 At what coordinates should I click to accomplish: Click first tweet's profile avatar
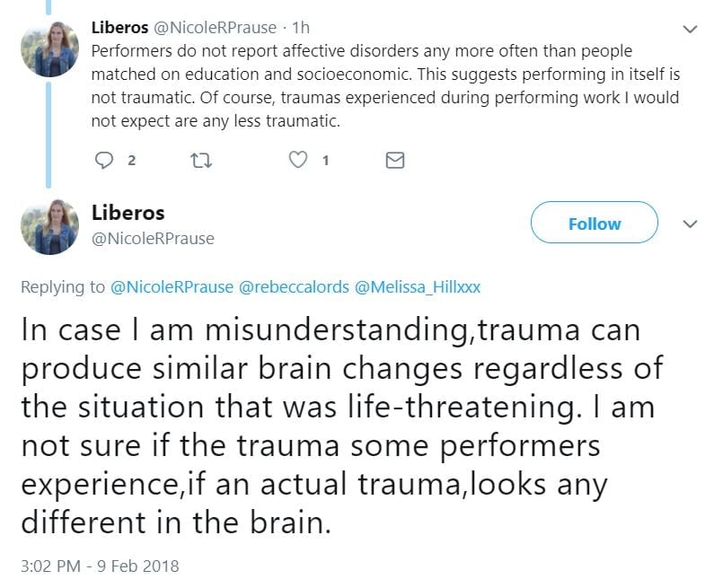click(50, 49)
